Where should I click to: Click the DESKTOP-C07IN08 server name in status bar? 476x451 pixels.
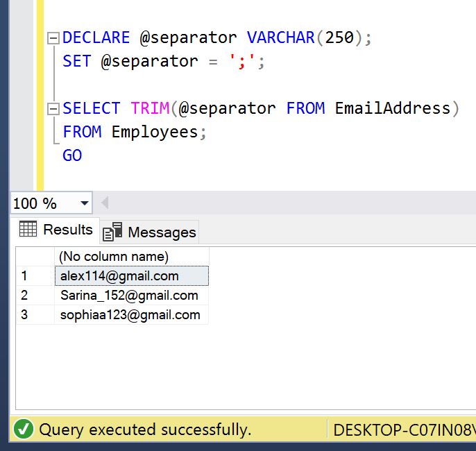[x=402, y=429]
